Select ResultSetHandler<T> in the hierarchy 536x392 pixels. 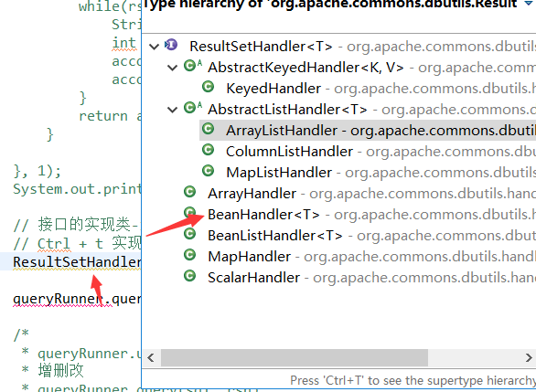262,47
